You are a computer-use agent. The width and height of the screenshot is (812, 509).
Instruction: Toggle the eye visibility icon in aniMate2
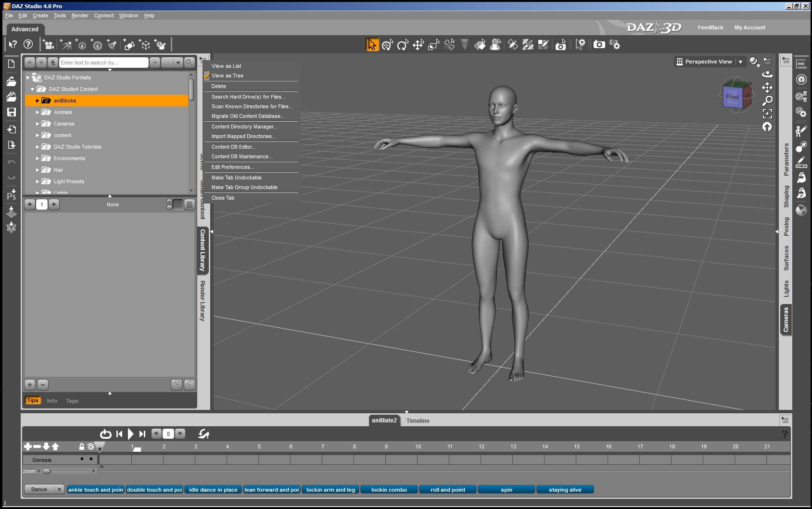click(x=91, y=446)
